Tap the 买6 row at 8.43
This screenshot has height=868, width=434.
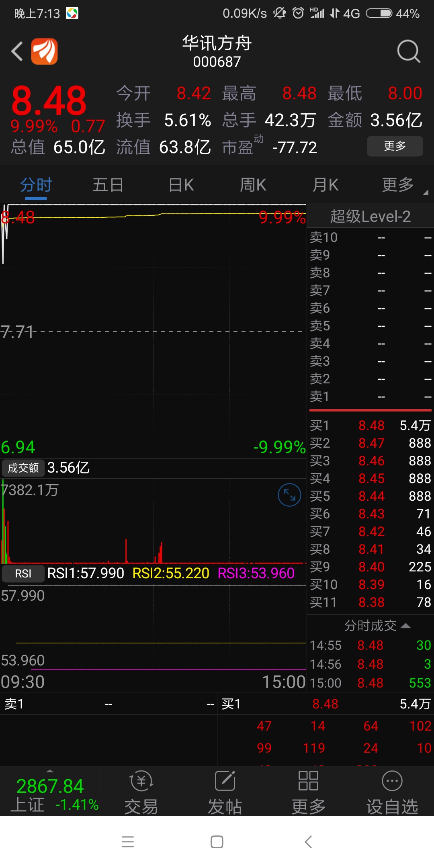370,514
